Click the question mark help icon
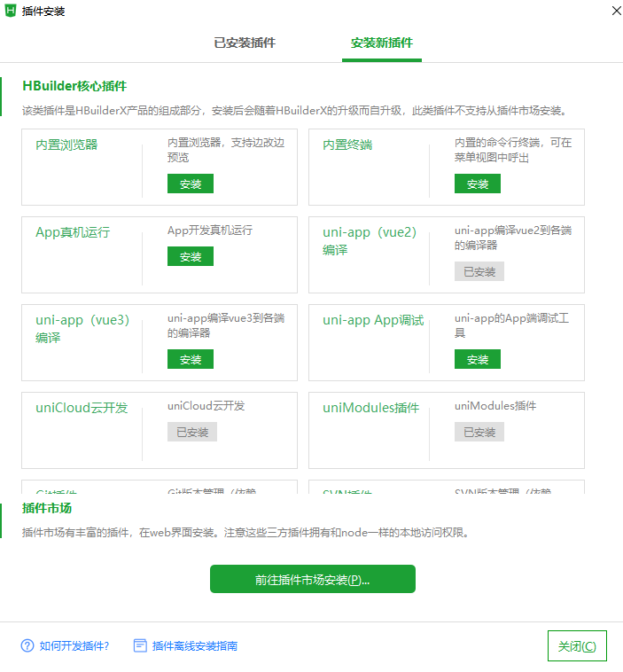The width and height of the screenshot is (623, 672). pos(27,645)
